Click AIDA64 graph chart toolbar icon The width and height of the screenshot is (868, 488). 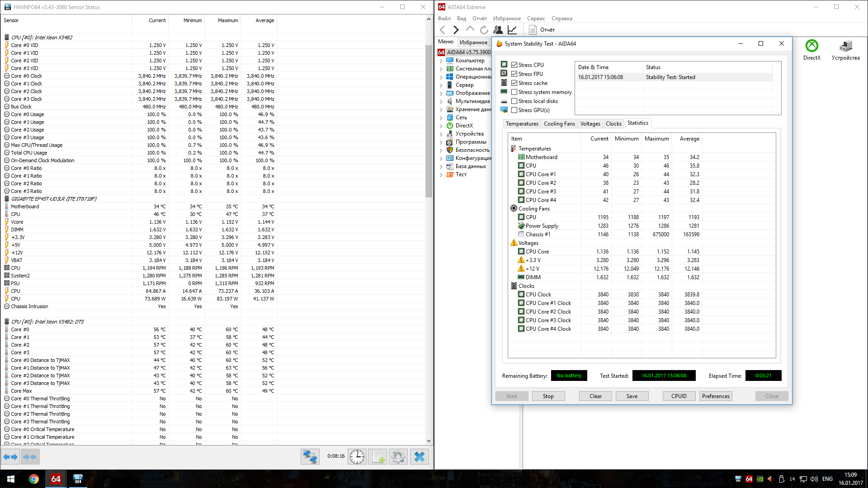click(x=512, y=30)
